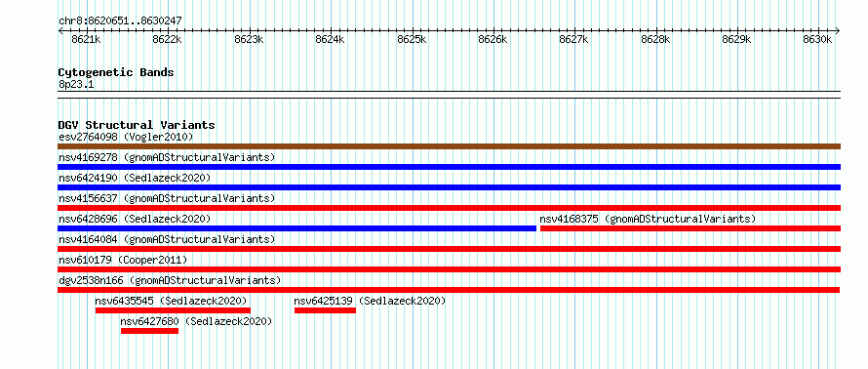Open nsv6427680 (Sedlazeck2020) label

[x=196, y=321]
